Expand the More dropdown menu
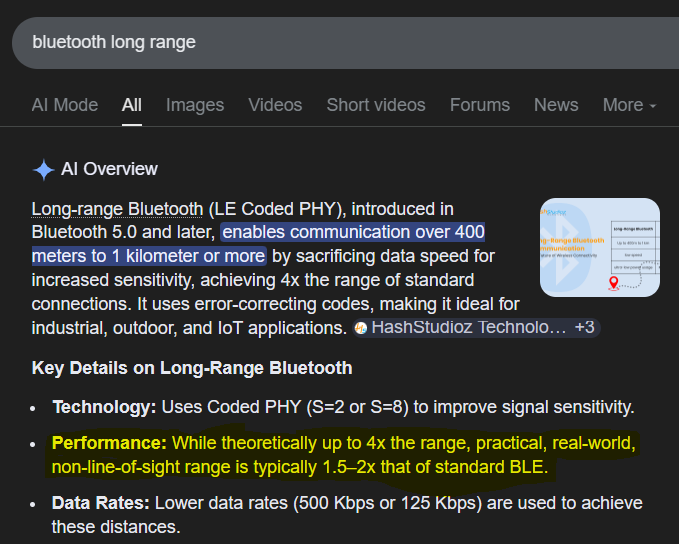Screen dimensions: 679x544 coord(630,105)
